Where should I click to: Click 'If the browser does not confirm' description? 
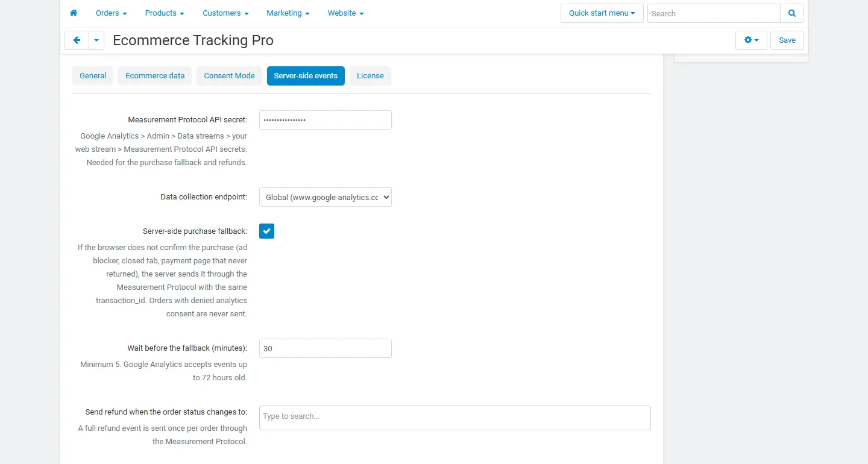(162, 281)
